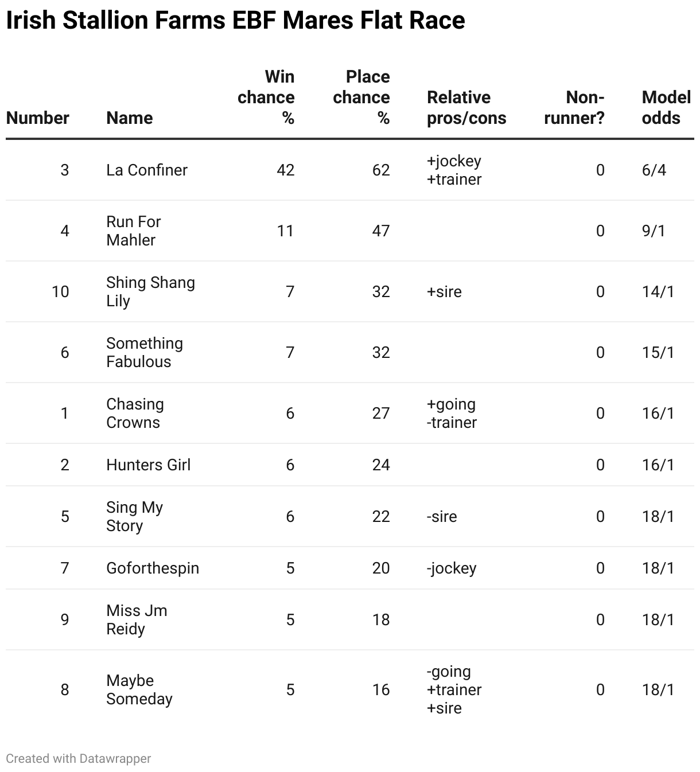Viewport: 700px width, 772px height.
Task: Click Shing Shang Lily in the table
Action: point(150,292)
